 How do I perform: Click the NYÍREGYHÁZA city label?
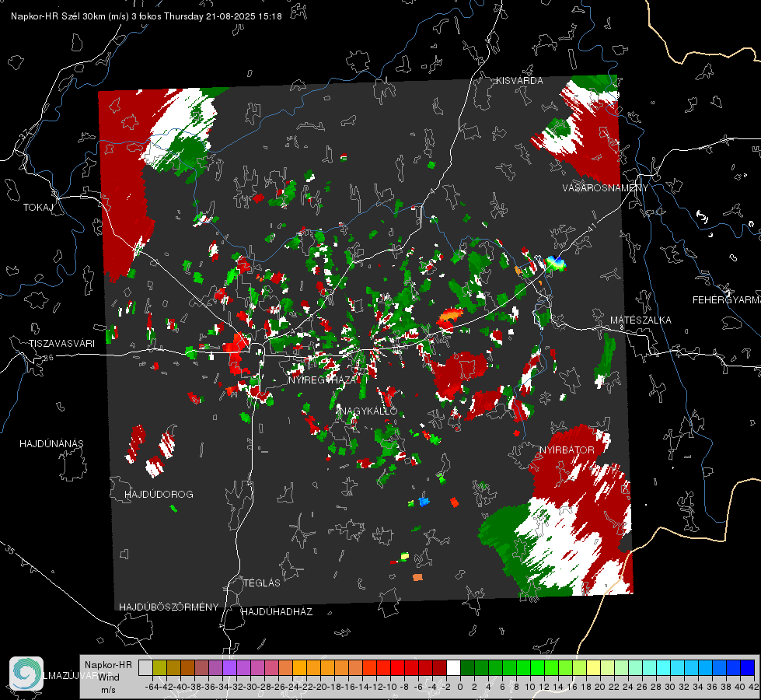(323, 380)
